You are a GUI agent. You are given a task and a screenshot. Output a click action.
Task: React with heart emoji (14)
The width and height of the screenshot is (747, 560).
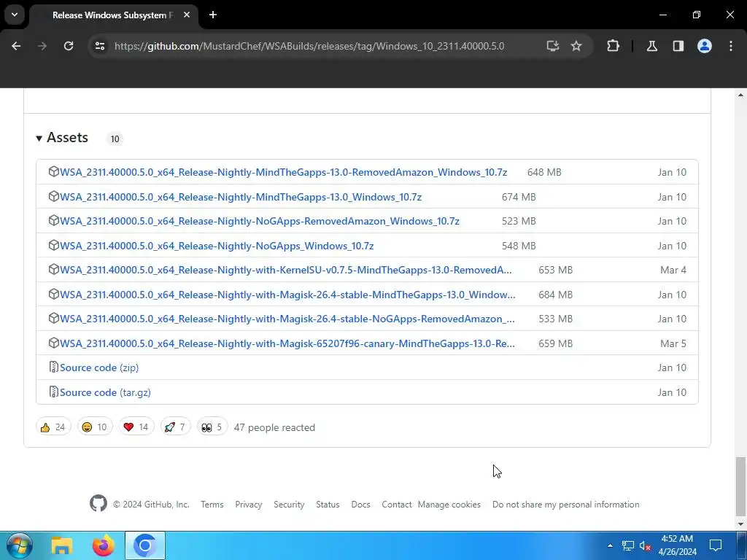(x=136, y=427)
